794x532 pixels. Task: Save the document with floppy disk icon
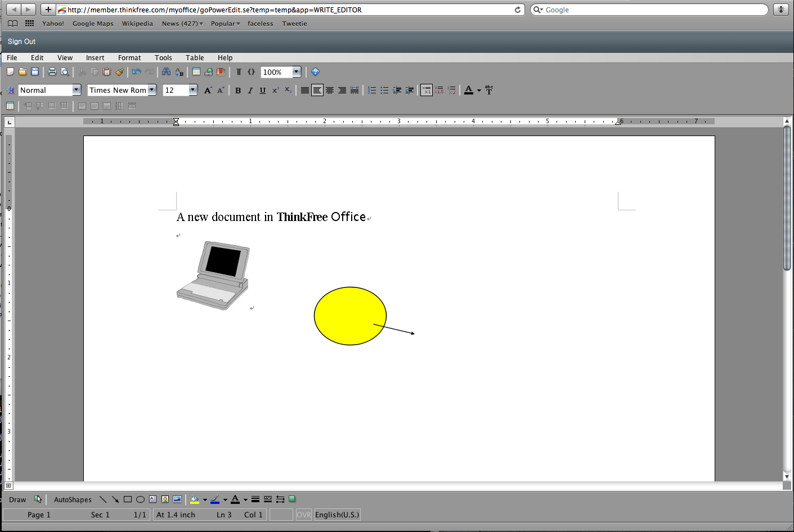(x=35, y=72)
